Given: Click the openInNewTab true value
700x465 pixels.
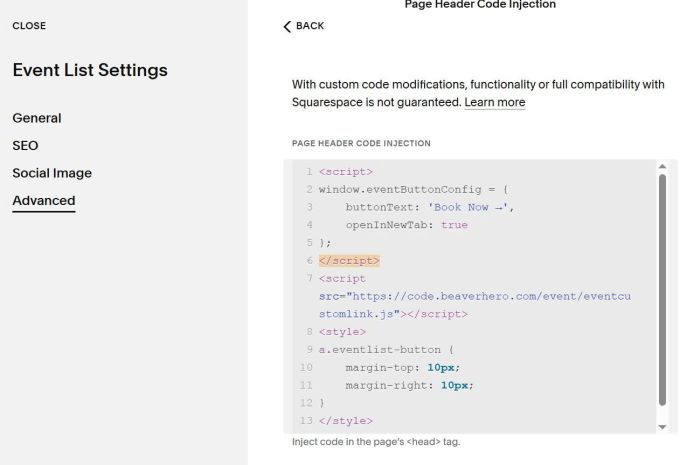Looking at the screenshot, I should [x=454, y=225].
